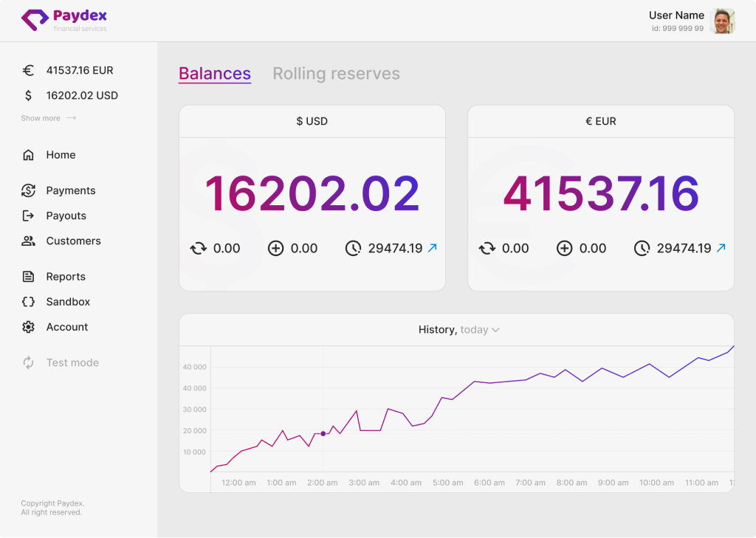Click the dollar icon in sidebar
The width and height of the screenshot is (756, 538).
click(x=29, y=95)
